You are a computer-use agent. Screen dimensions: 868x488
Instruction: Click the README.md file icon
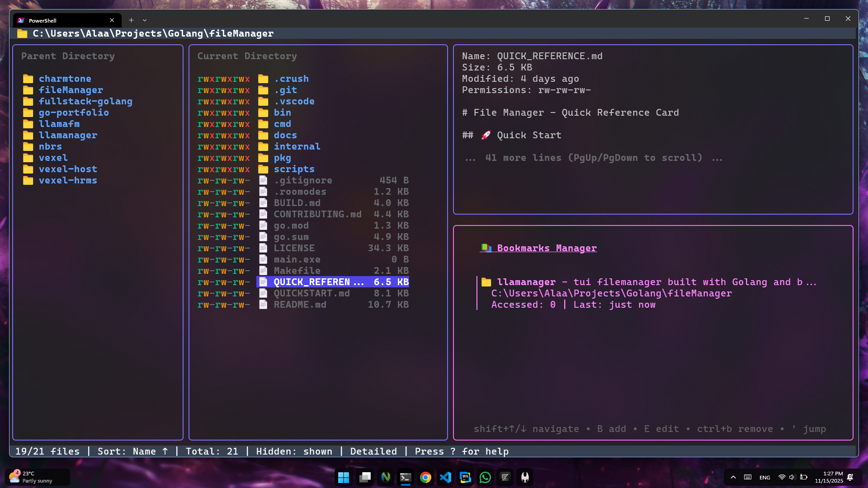(263, 305)
